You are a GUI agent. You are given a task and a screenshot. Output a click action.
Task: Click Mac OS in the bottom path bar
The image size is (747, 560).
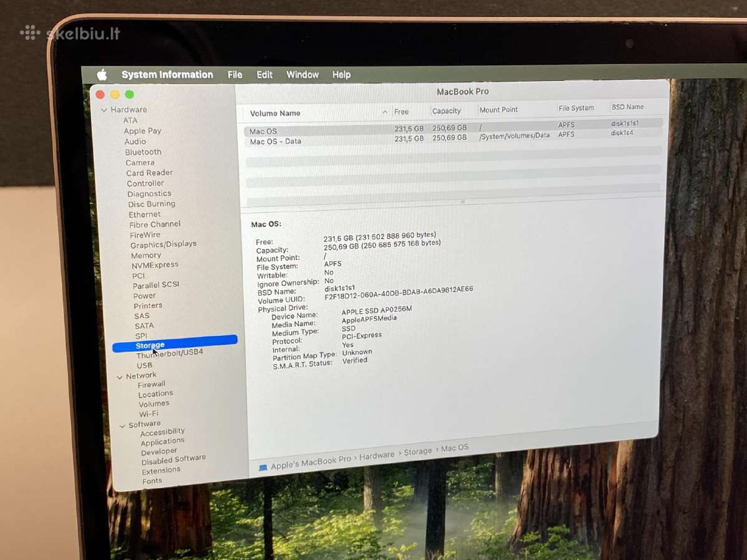[x=454, y=448]
